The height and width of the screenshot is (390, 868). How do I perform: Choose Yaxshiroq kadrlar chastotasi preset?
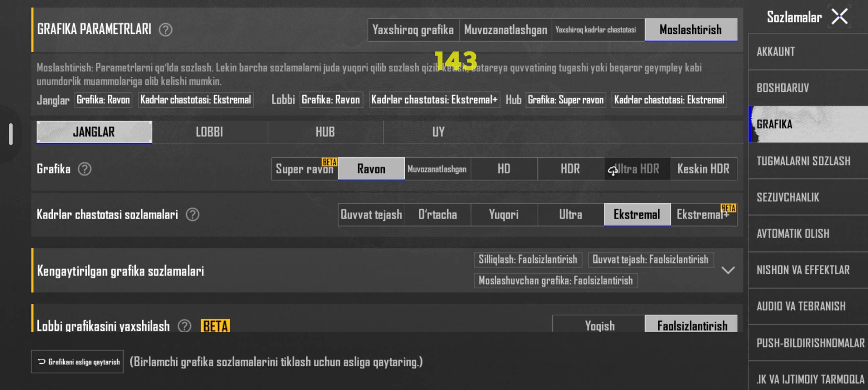click(598, 30)
